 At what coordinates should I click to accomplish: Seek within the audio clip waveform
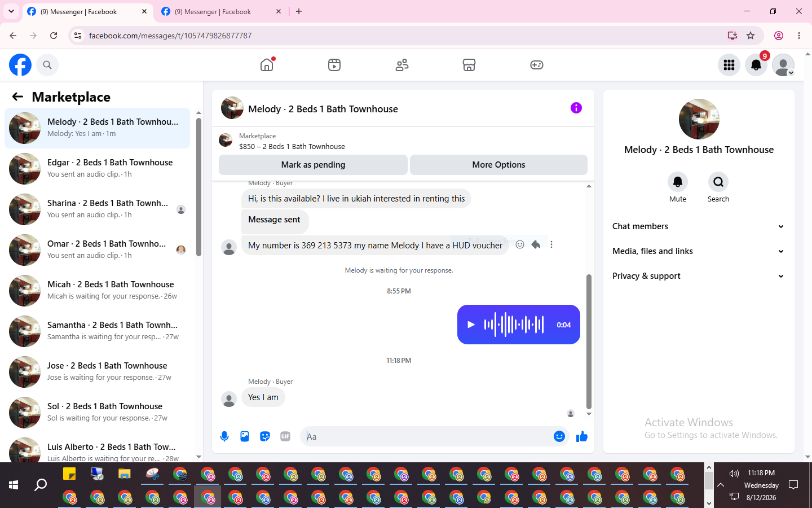(x=514, y=325)
